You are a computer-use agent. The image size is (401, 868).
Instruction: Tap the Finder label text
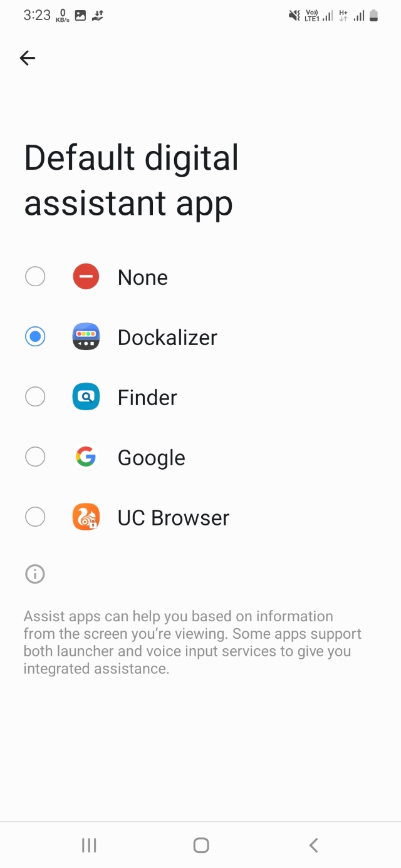click(147, 398)
